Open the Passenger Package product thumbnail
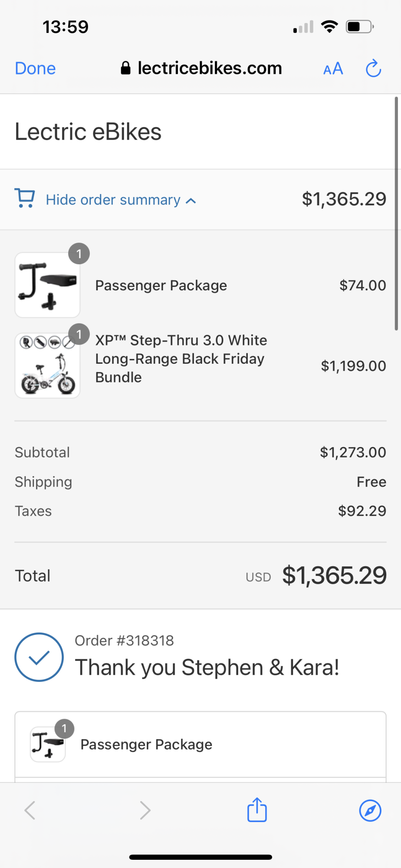401x868 pixels. (47, 285)
